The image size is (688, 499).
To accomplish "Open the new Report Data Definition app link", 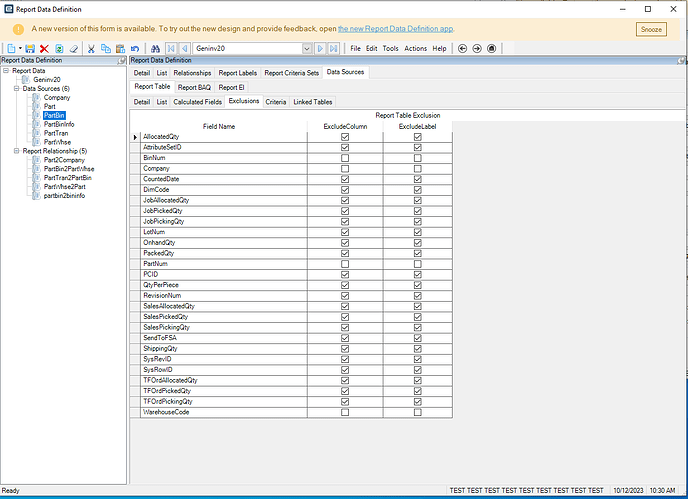I will click(396, 28).
